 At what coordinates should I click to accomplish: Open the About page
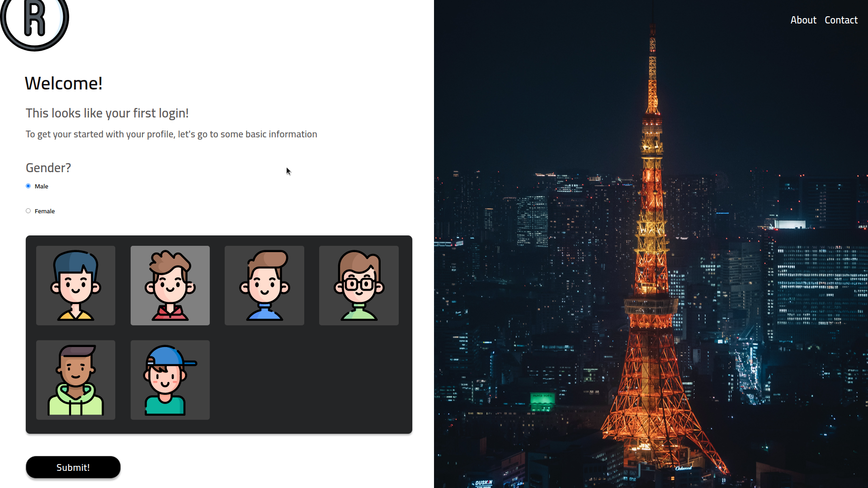coord(803,20)
